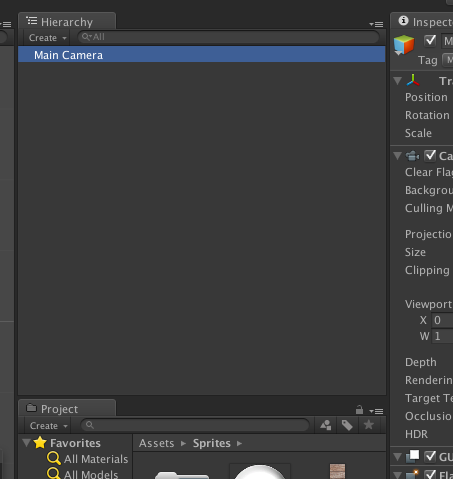Open the Tag dropdown in Inspector

(448, 60)
